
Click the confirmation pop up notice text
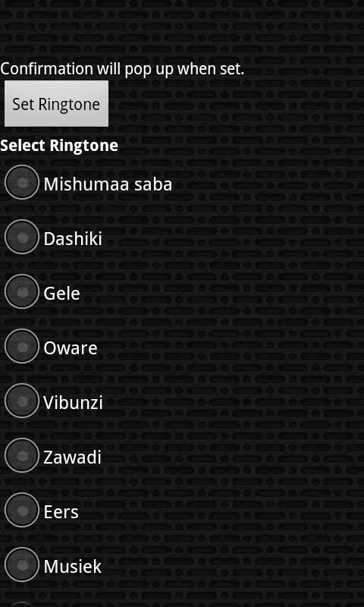click(122, 69)
